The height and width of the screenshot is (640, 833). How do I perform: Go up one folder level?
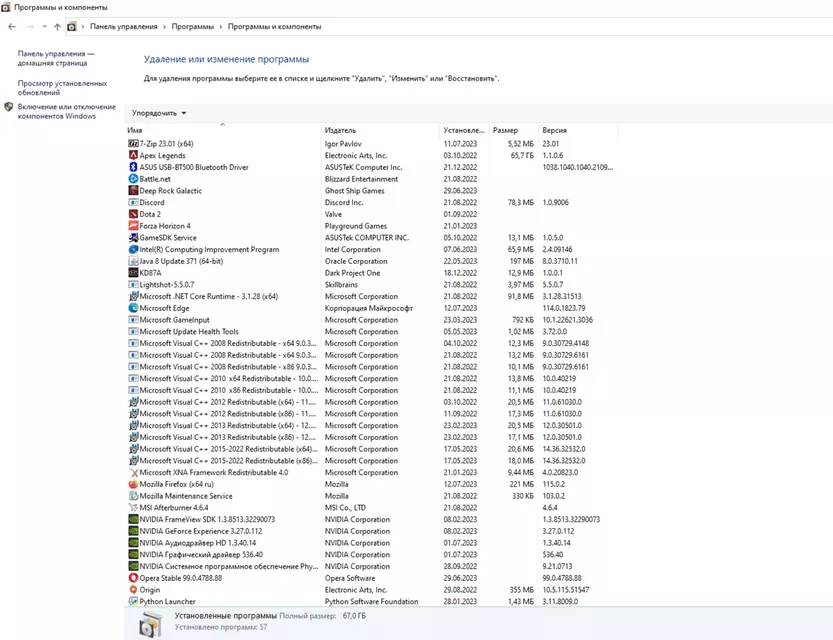[x=57, y=27]
